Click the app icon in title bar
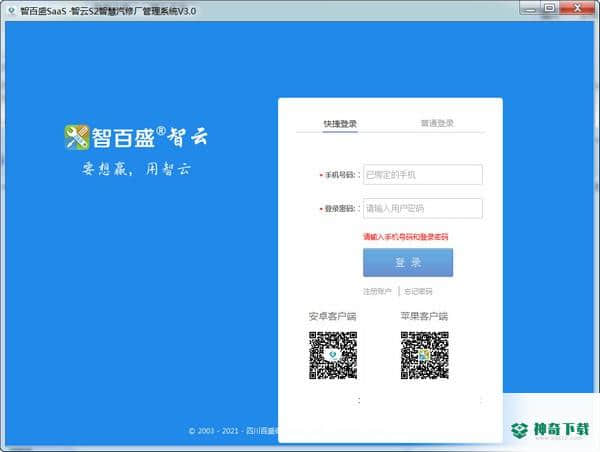The image size is (600, 452). [x=11, y=11]
